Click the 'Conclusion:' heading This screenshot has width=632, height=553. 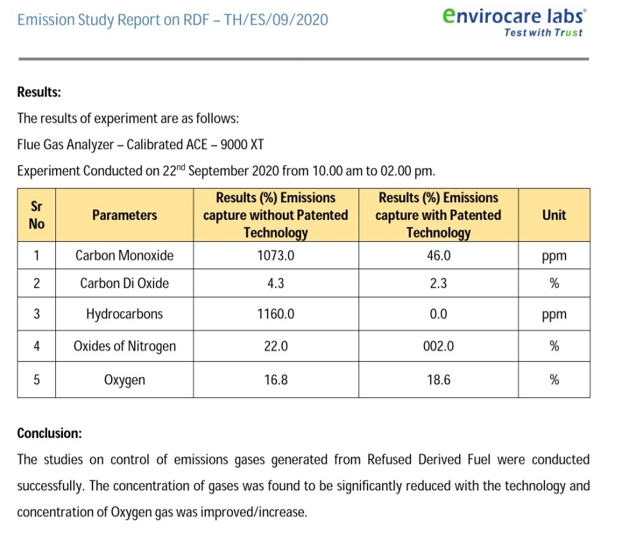point(50,434)
